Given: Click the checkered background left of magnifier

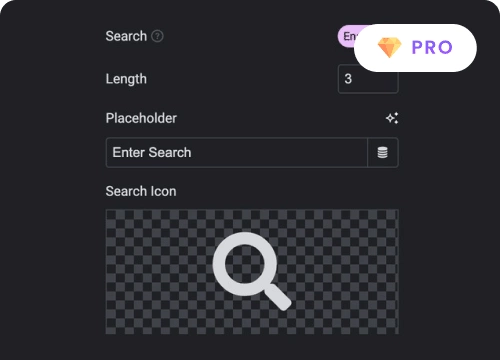Looking at the screenshot, I should tap(158, 272).
